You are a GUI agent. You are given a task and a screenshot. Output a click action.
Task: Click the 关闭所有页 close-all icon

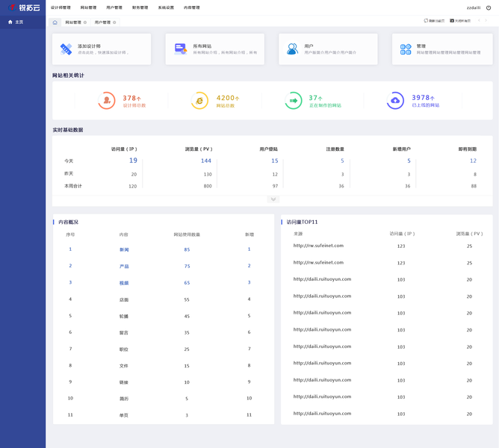point(452,21)
